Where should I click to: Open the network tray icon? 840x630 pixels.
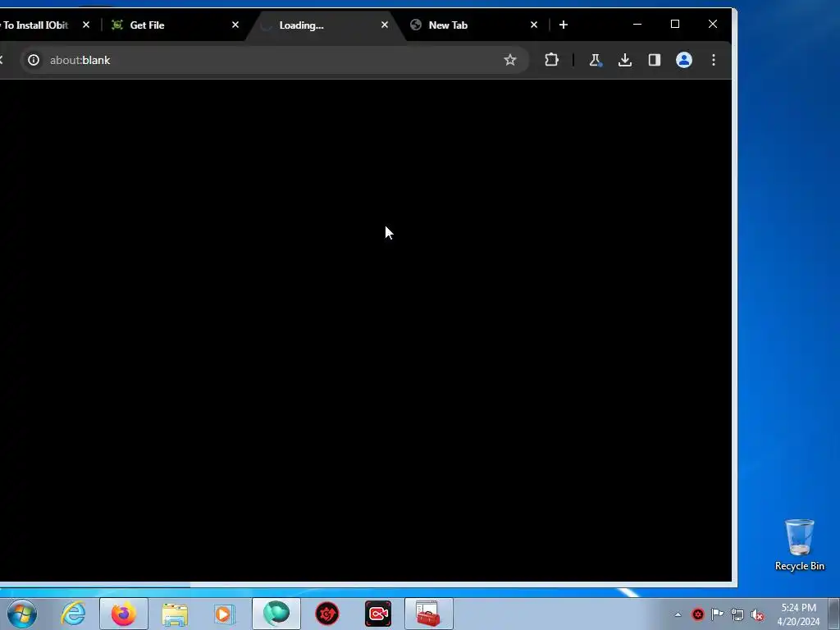coord(737,614)
